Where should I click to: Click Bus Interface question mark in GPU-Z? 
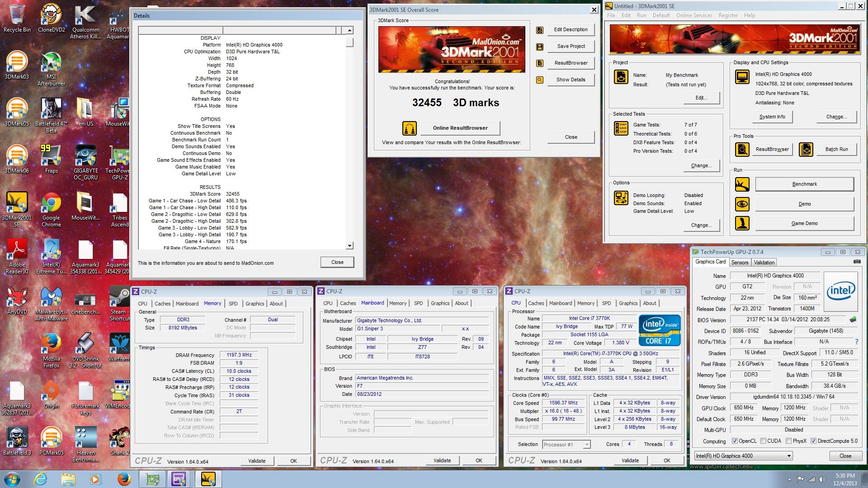pyautogui.click(x=856, y=342)
